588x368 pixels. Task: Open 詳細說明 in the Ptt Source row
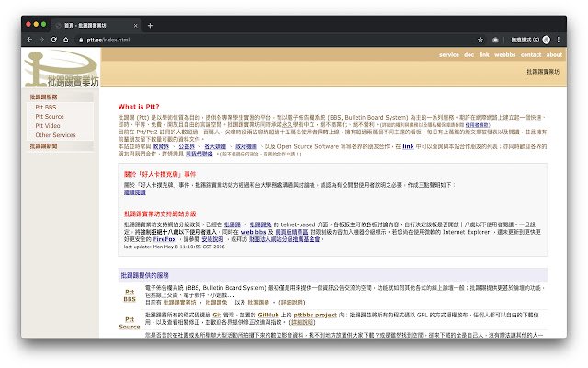click(302, 323)
